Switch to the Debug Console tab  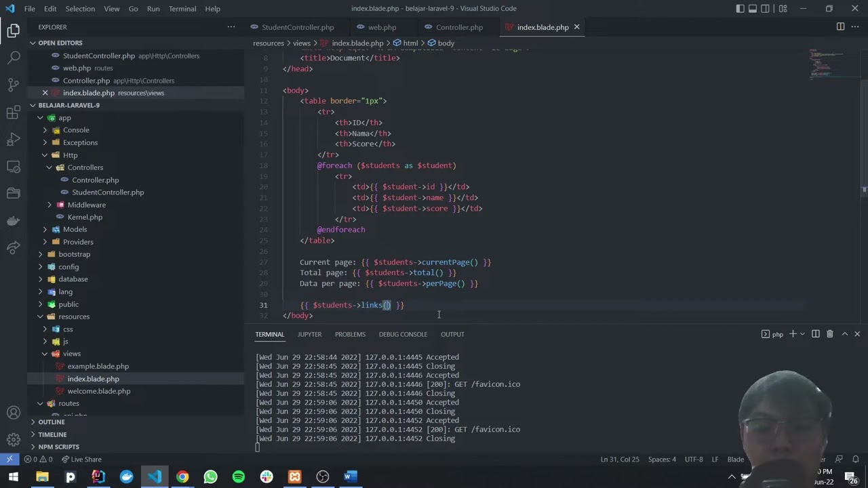403,334
